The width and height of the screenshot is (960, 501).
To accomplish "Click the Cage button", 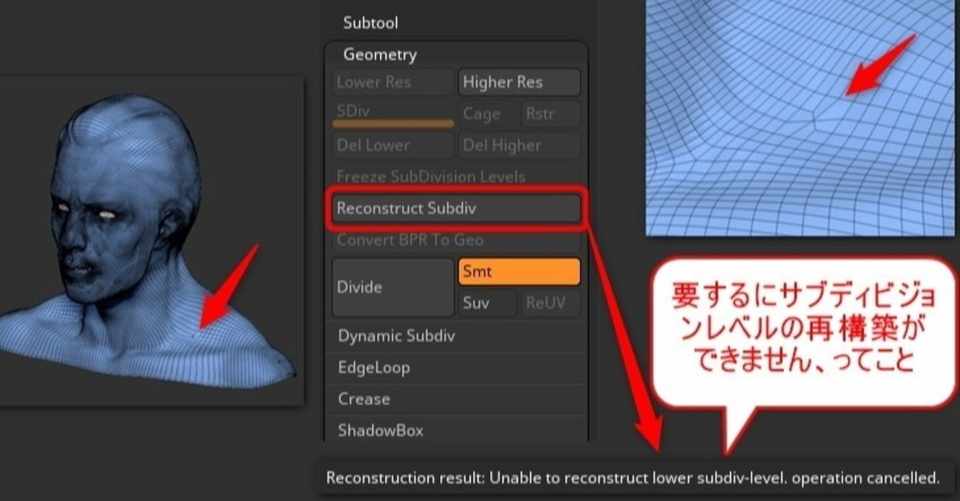I will tap(487, 114).
